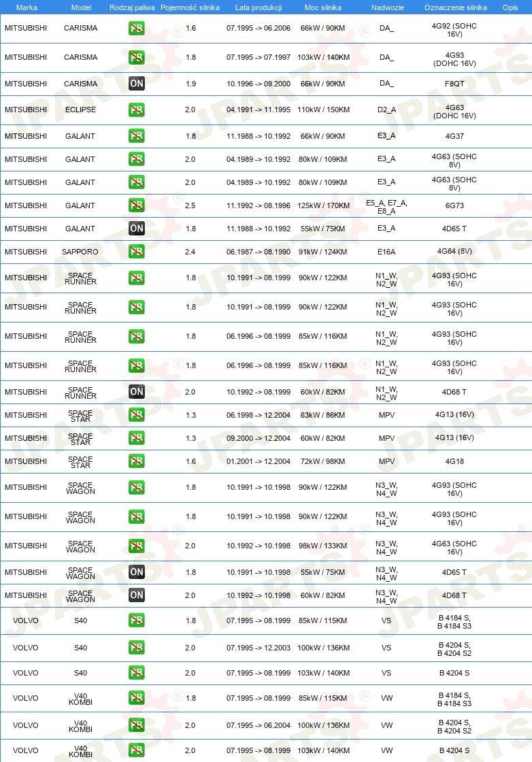Click the SAPPORO model cell
The height and width of the screenshot is (762, 532).
80,252
